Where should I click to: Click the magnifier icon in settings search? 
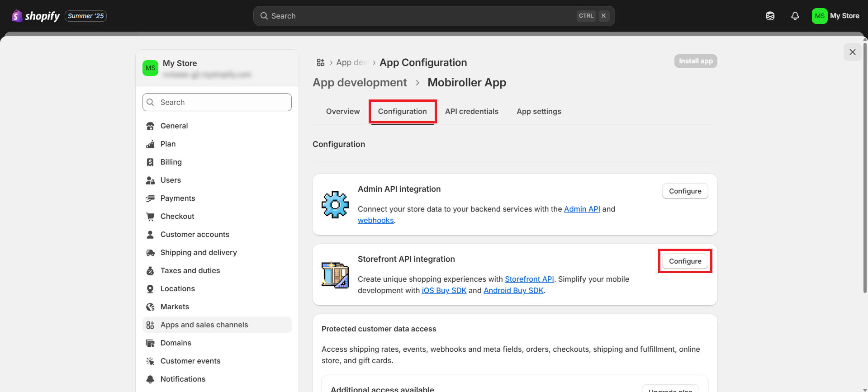pyautogui.click(x=151, y=102)
